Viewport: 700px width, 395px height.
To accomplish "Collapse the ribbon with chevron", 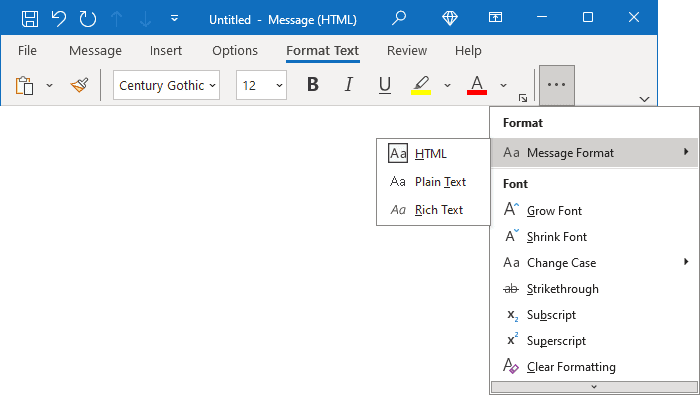I will (644, 99).
